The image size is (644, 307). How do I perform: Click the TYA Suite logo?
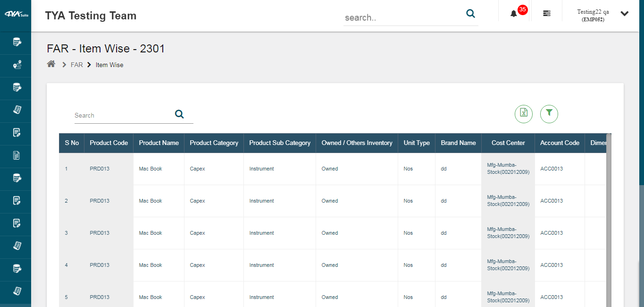pos(16,14)
